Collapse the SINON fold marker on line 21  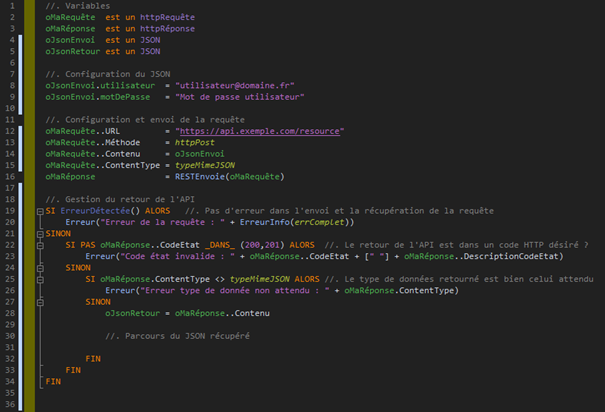40,234
